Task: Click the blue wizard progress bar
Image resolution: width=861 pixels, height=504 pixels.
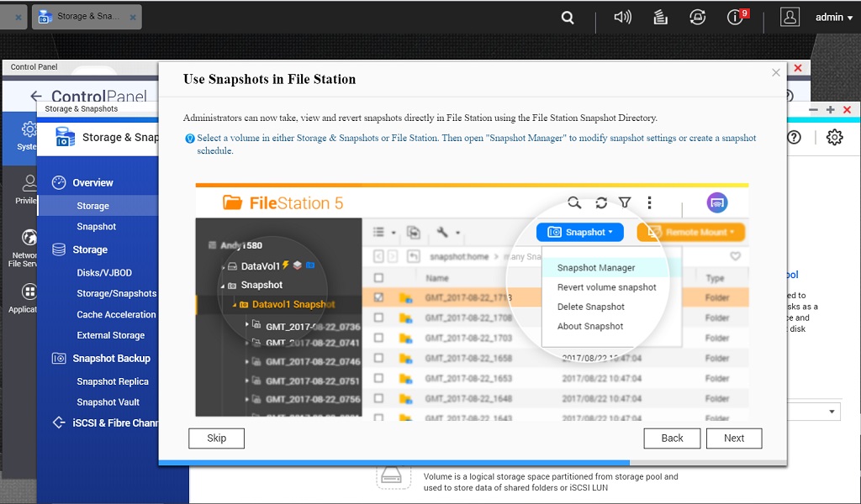Action: 394,463
